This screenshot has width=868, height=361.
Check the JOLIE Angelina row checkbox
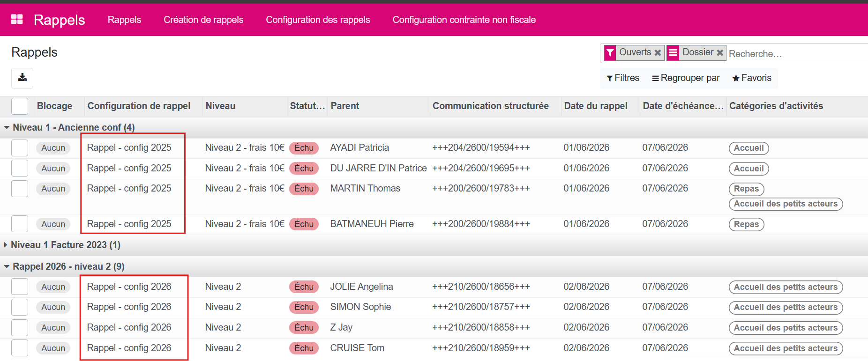(20, 287)
